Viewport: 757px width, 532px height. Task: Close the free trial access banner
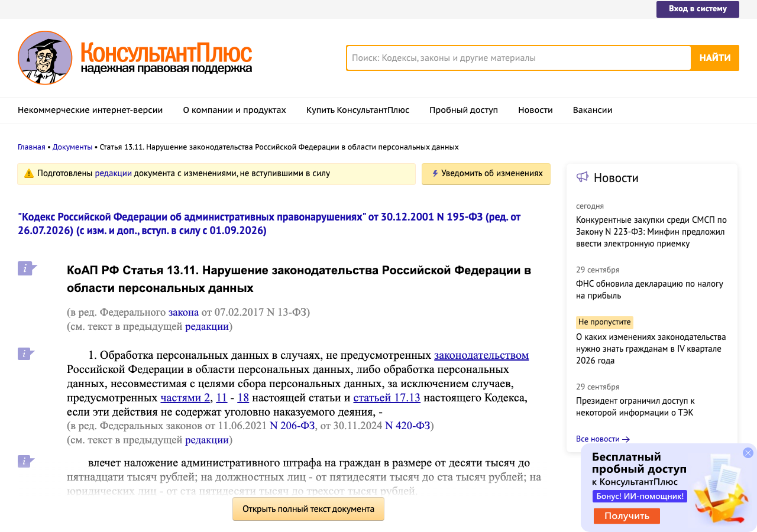(x=748, y=453)
